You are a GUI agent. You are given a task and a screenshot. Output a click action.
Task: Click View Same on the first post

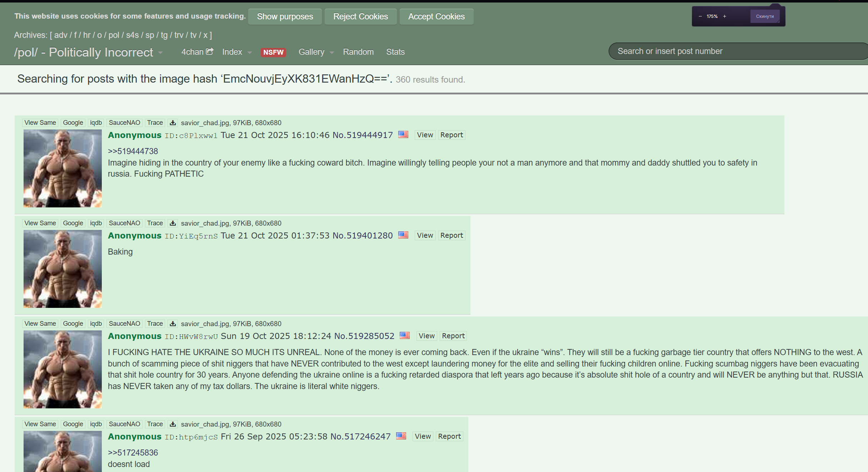(40, 123)
